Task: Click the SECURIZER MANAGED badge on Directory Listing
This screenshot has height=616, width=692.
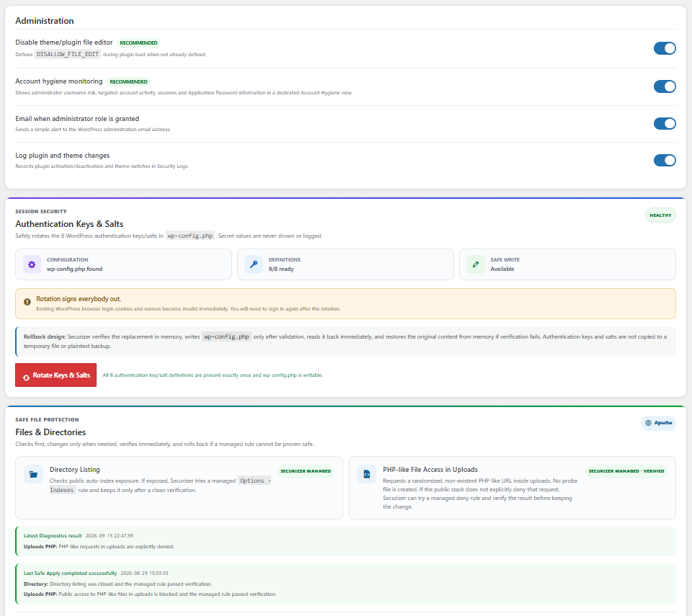Action: [x=306, y=471]
